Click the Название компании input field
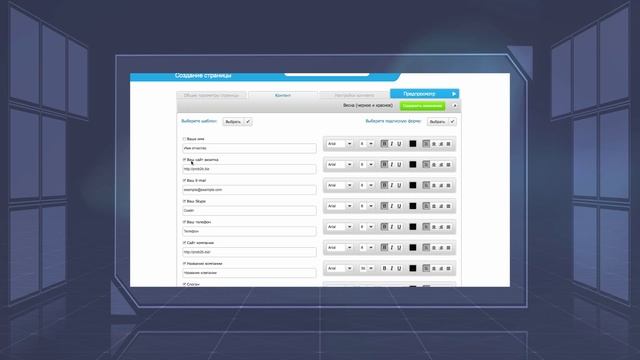This screenshot has height=360, width=640. [x=249, y=273]
